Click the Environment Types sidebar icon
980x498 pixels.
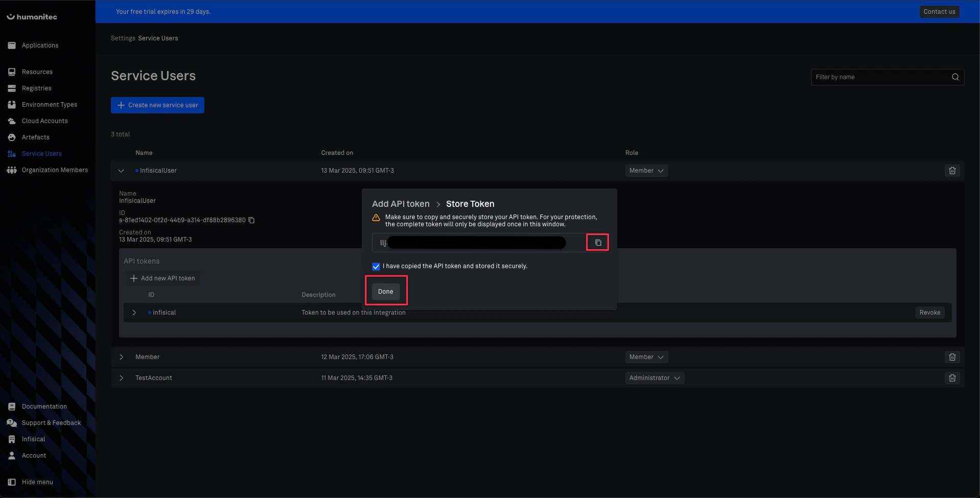click(12, 105)
